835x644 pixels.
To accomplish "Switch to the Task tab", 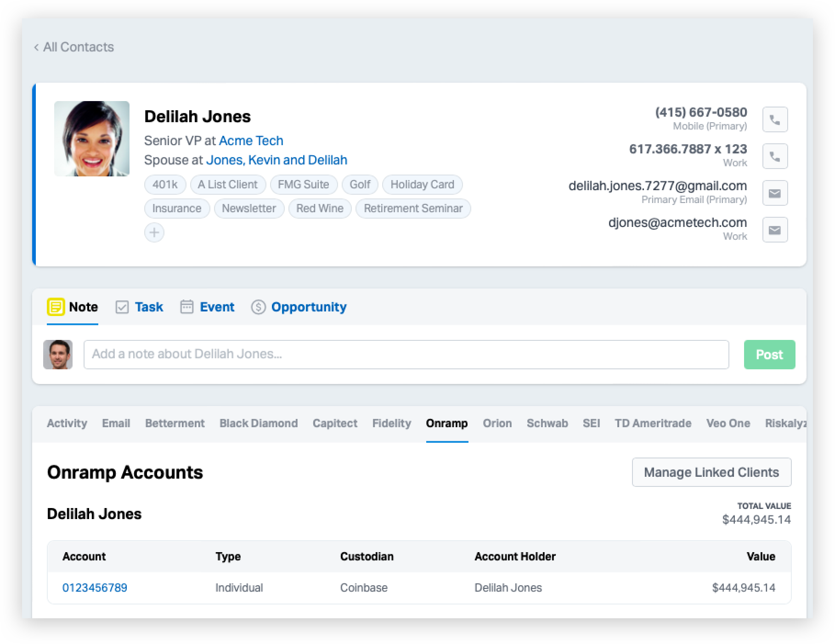I will tap(139, 307).
